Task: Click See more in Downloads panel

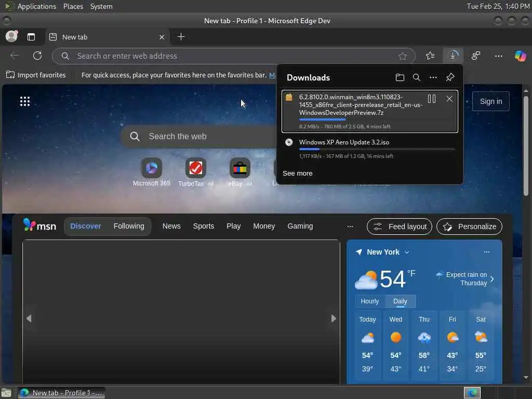Action: pos(297,174)
